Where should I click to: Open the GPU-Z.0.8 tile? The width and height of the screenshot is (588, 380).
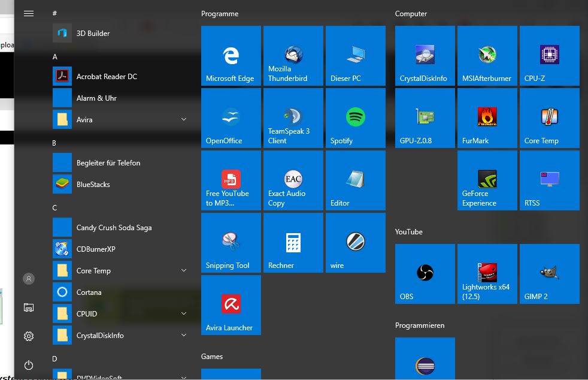pos(425,118)
